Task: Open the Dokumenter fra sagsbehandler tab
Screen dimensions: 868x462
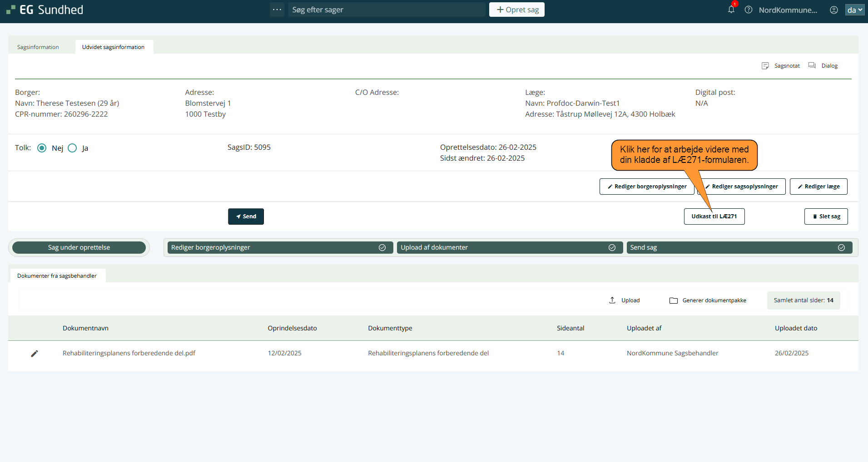Action: pos(57,275)
